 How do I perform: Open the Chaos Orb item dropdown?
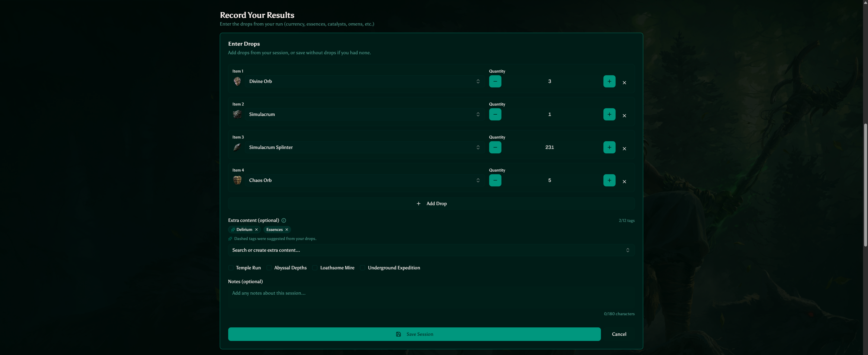pos(365,180)
